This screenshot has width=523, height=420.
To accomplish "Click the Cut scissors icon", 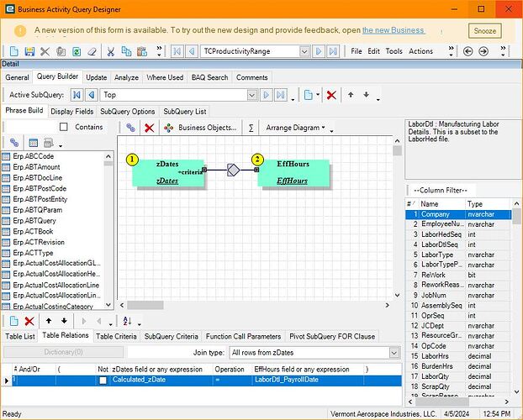I will coord(110,51).
